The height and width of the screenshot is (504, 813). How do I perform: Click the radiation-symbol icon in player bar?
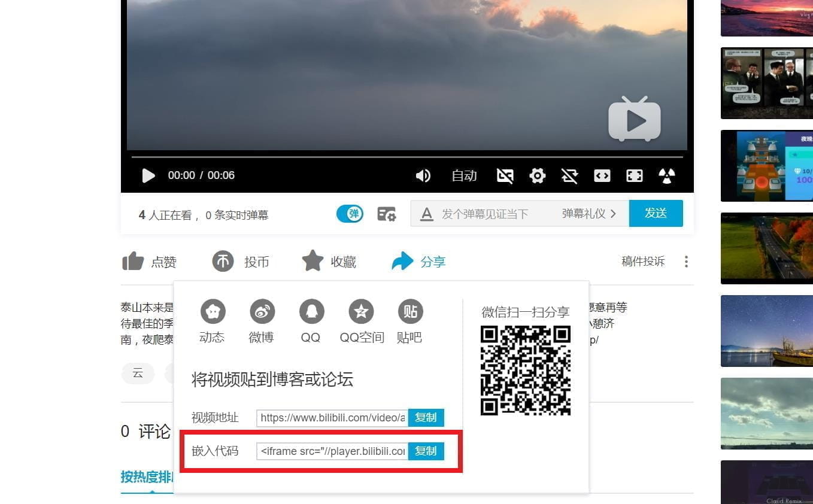coord(666,175)
